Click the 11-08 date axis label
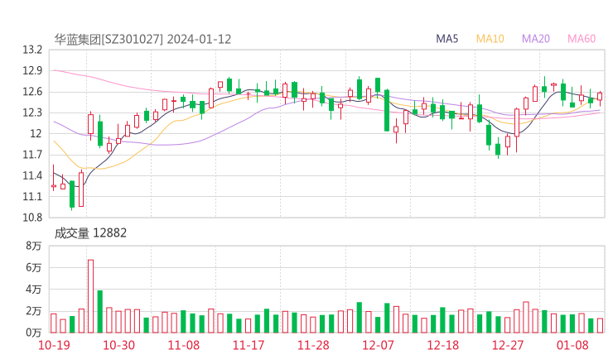 click(184, 345)
